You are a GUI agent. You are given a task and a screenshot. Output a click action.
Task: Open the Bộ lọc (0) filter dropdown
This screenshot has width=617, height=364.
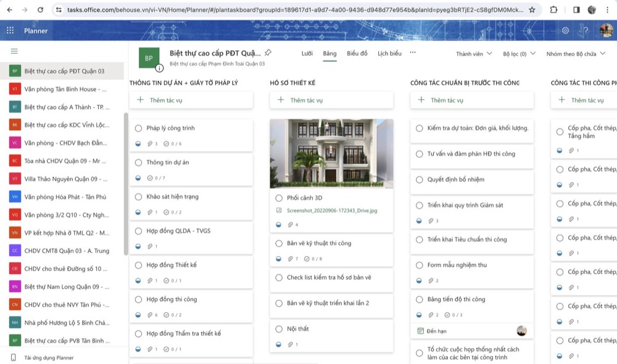[519, 54]
